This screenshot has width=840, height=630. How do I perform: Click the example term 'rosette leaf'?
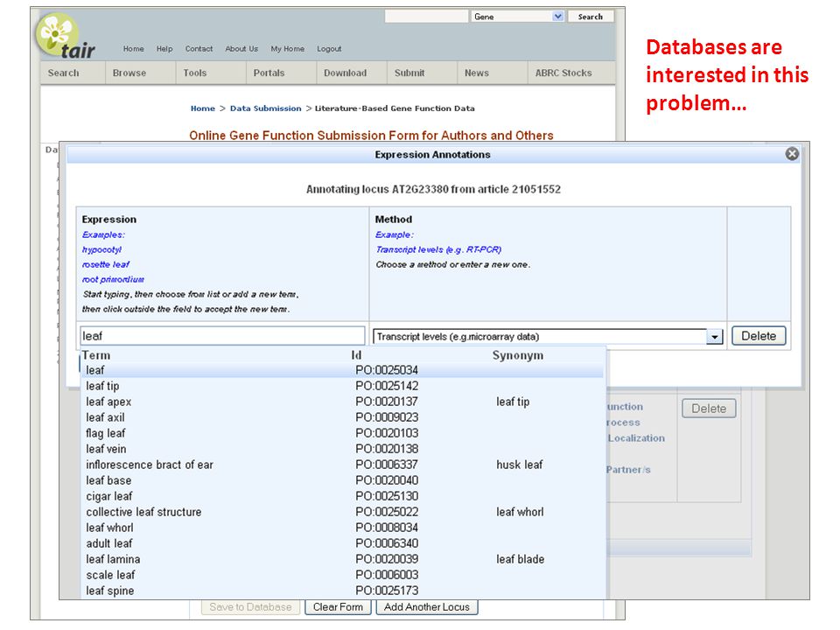tap(106, 264)
